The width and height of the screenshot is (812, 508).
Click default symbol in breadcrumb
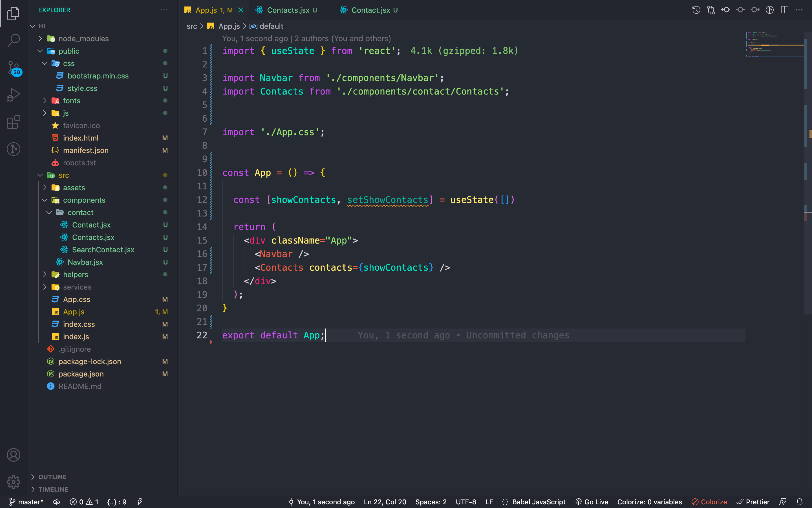(271, 26)
